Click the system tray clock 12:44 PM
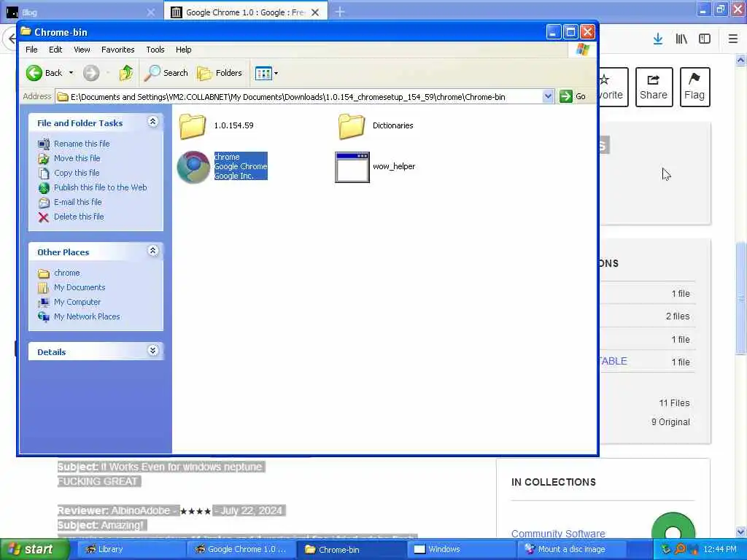This screenshot has width=747, height=560. tap(720, 549)
